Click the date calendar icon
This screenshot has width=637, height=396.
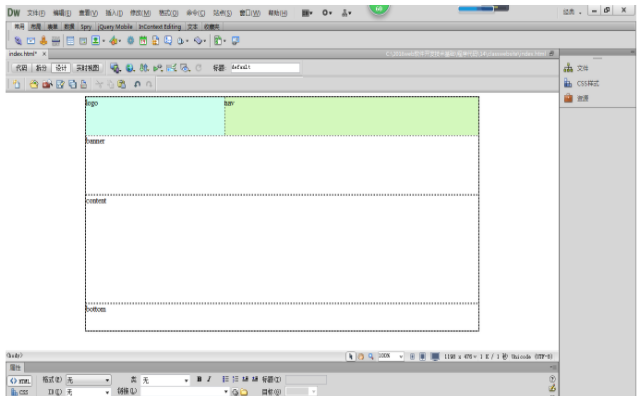pos(143,41)
